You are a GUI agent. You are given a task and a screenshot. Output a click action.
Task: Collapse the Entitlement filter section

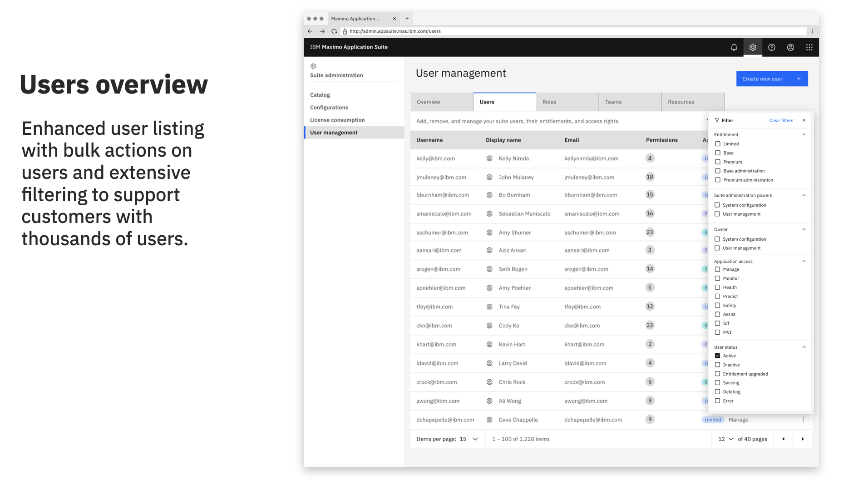tap(804, 134)
